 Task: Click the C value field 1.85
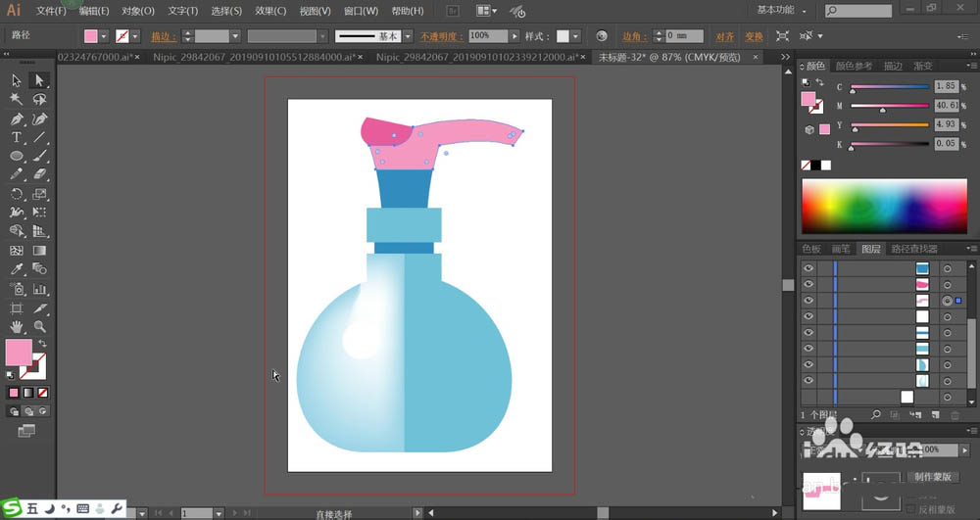[x=946, y=86]
